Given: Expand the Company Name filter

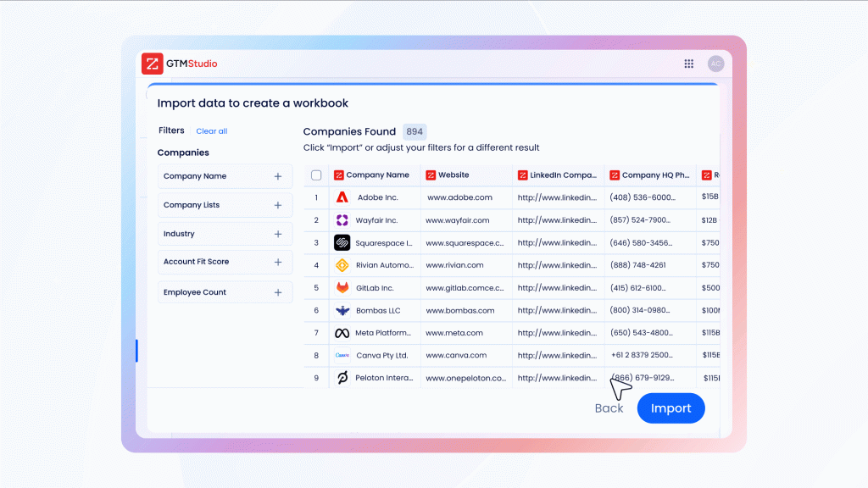Looking at the screenshot, I should (x=277, y=176).
